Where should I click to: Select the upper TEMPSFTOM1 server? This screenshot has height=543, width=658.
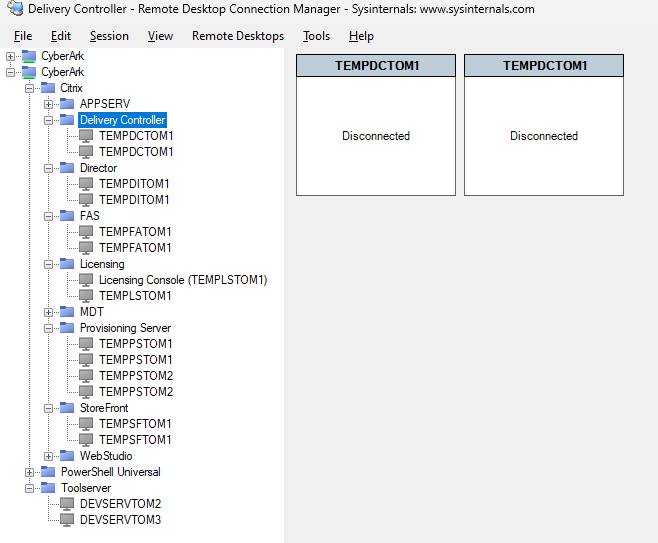click(x=135, y=424)
